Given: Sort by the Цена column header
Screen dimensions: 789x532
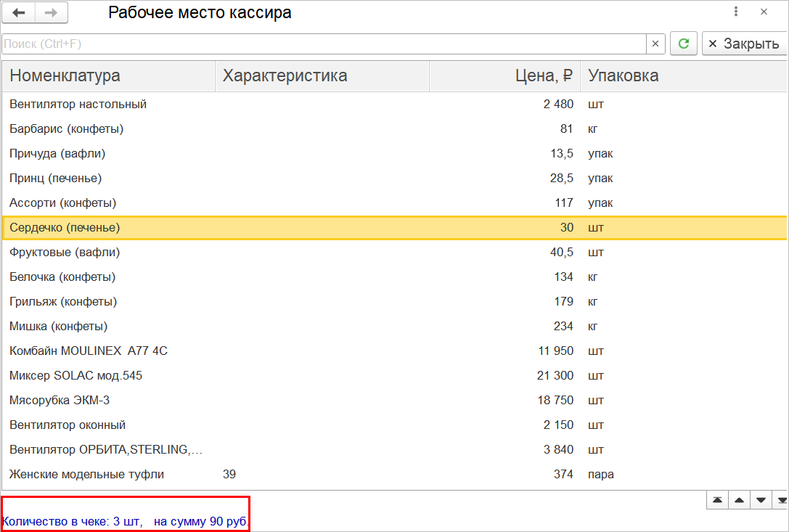Looking at the screenshot, I should pos(504,76).
